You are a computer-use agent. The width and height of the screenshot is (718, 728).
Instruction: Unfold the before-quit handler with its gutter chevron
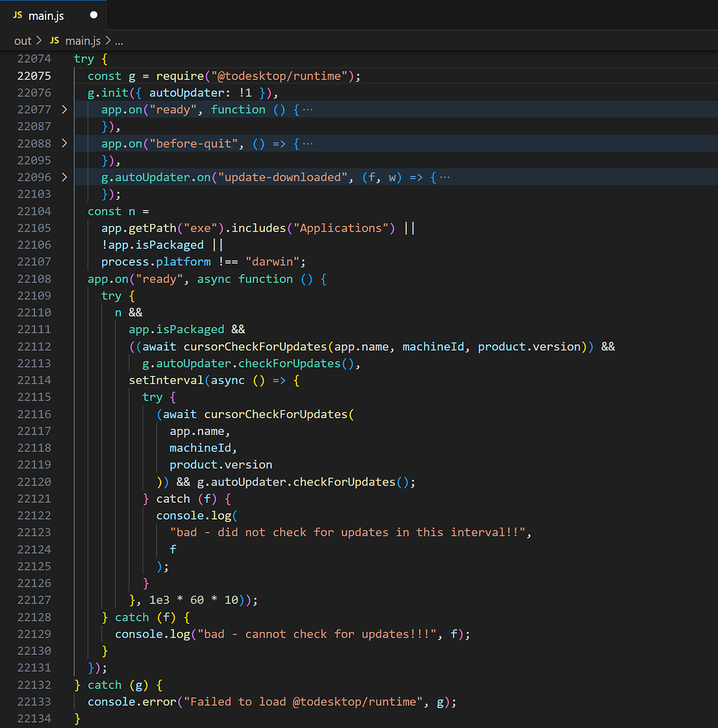64,144
